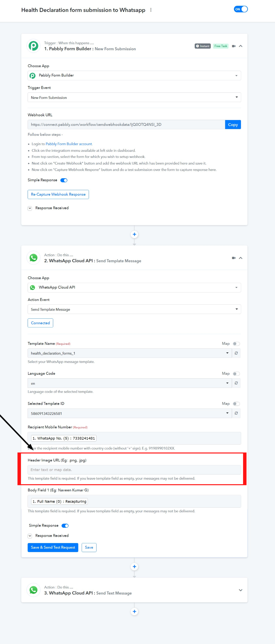This screenshot has height=644, width=275.
Task: Toggle Simple Response in trigger step
Action: tap(64, 180)
